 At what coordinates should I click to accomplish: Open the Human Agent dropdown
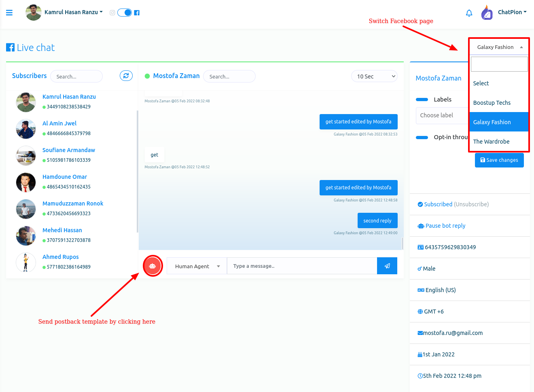point(197,266)
